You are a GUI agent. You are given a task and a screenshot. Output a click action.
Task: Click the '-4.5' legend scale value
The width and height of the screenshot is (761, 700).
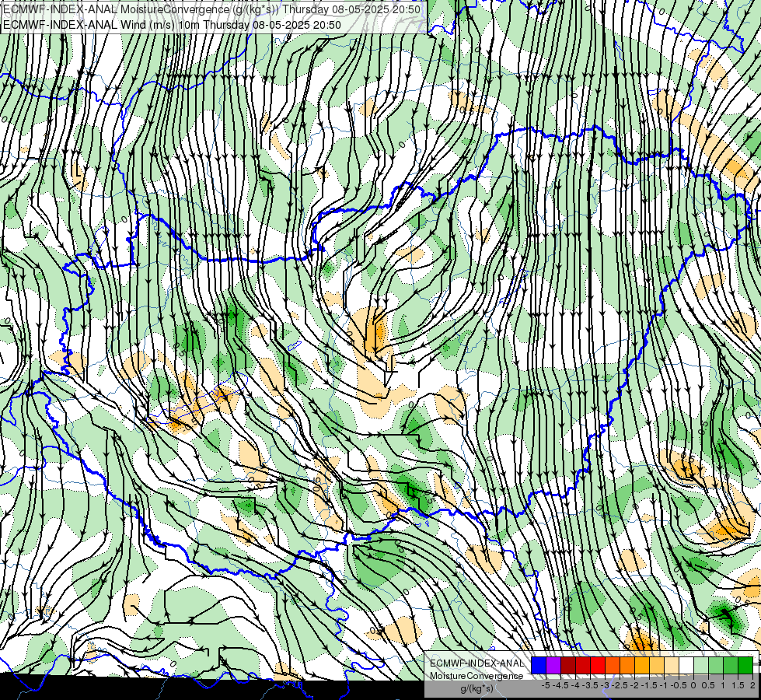[x=560, y=685]
